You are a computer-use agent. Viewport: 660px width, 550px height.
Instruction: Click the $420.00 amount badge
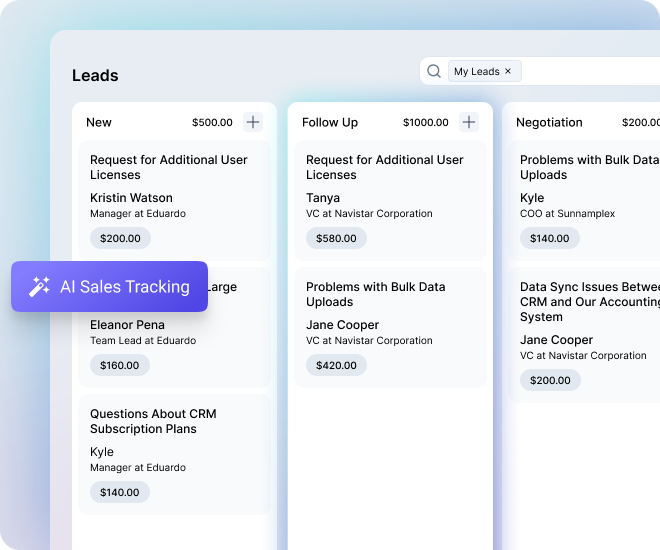336,365
